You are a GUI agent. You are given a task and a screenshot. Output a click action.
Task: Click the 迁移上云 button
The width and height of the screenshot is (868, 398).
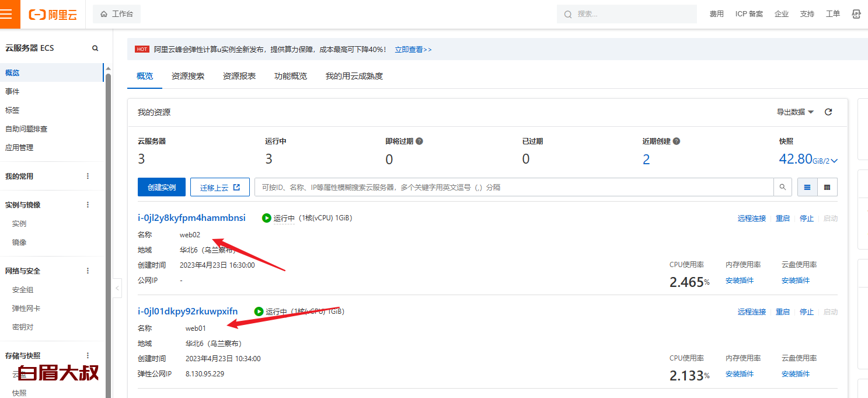tap(220, 187)
